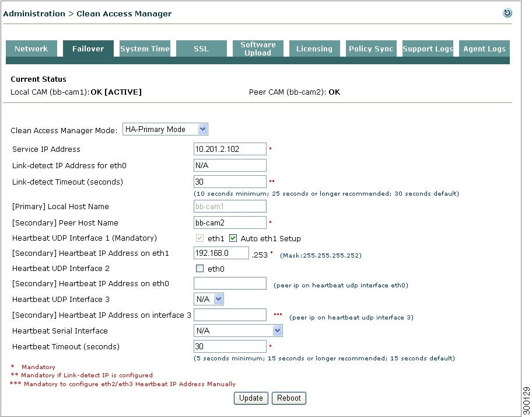Open the Agent Logs tab
This screenshot has height=417, width=532.
[x=484, y=48]
